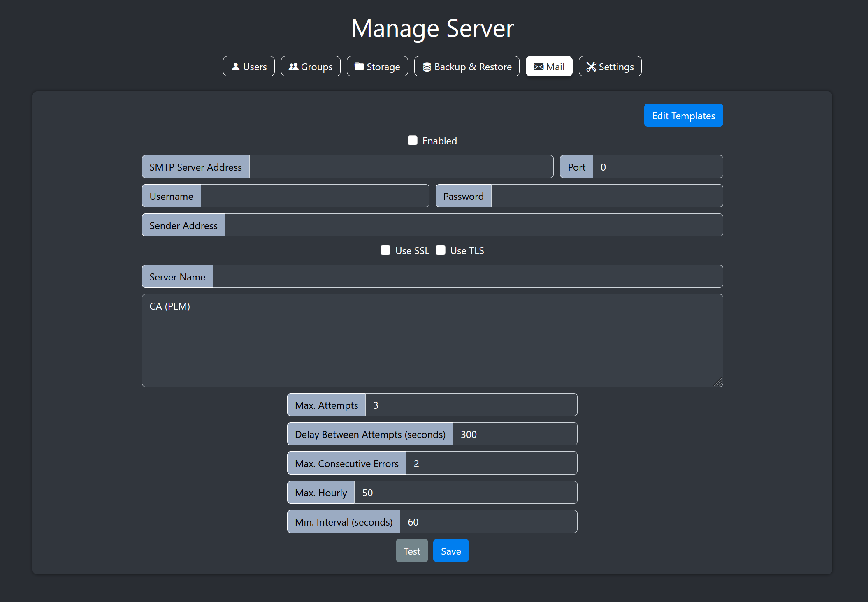Click the Delay Between Attempts field
The height and width of the screenshot is (602, 868).
tap(515, 434)
